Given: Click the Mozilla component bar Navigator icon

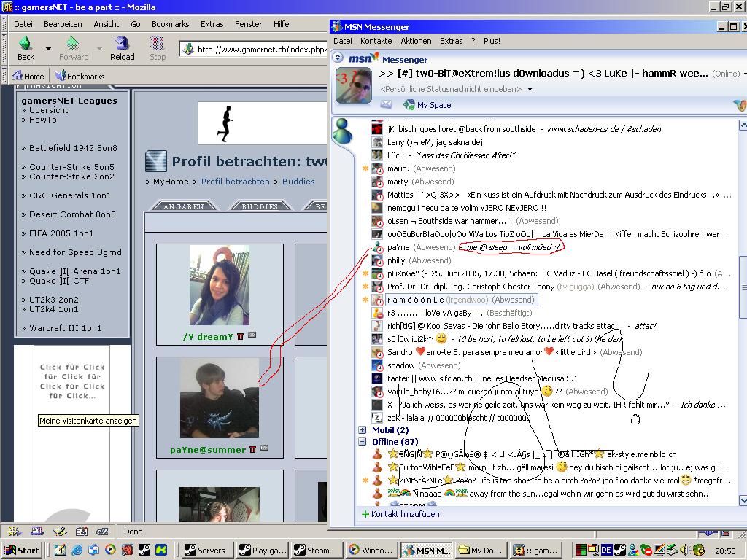Looking at the screenshot, I should [x=14, y=532].
